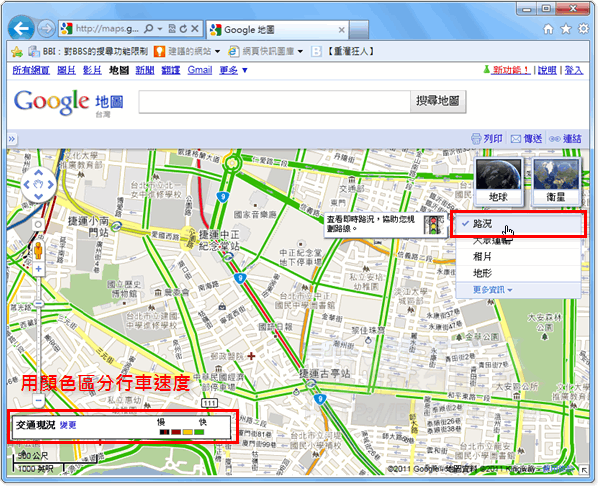Pan the map left with west arrow
Image resolution: width=600 pixels, height=488 pixels.
[26, 185]
